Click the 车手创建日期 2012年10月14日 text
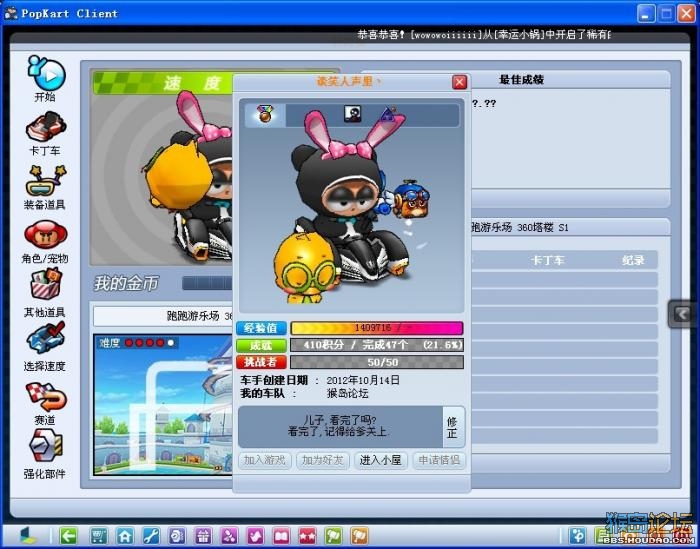The width and height of the screenshot is (700, 549). pyautogui.click(x=320, y=380)
